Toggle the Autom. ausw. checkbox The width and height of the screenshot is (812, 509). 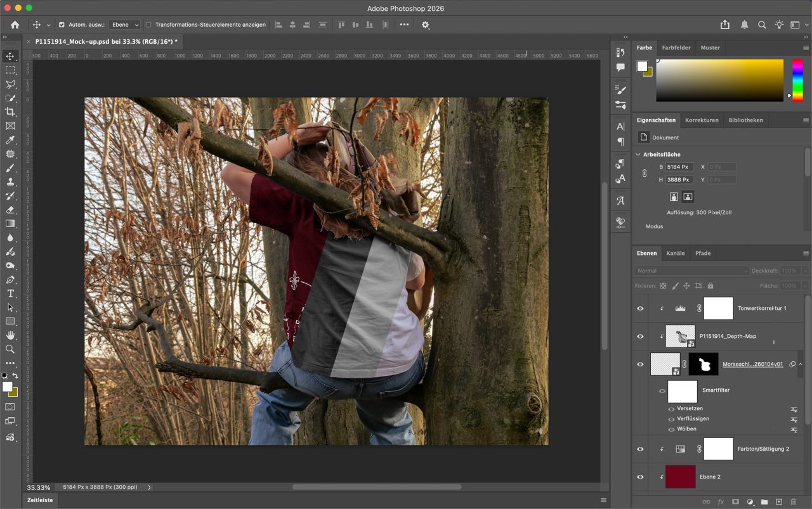[62, 25]
